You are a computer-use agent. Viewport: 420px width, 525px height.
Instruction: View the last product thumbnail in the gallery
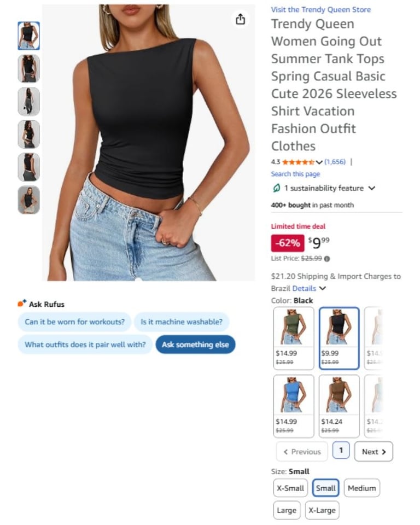pos(29,200)
